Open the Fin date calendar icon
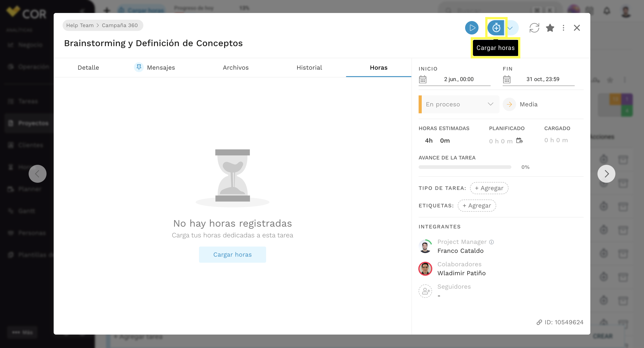The width and height of the screenshot is (644, 348). click(x=506, y=79)
